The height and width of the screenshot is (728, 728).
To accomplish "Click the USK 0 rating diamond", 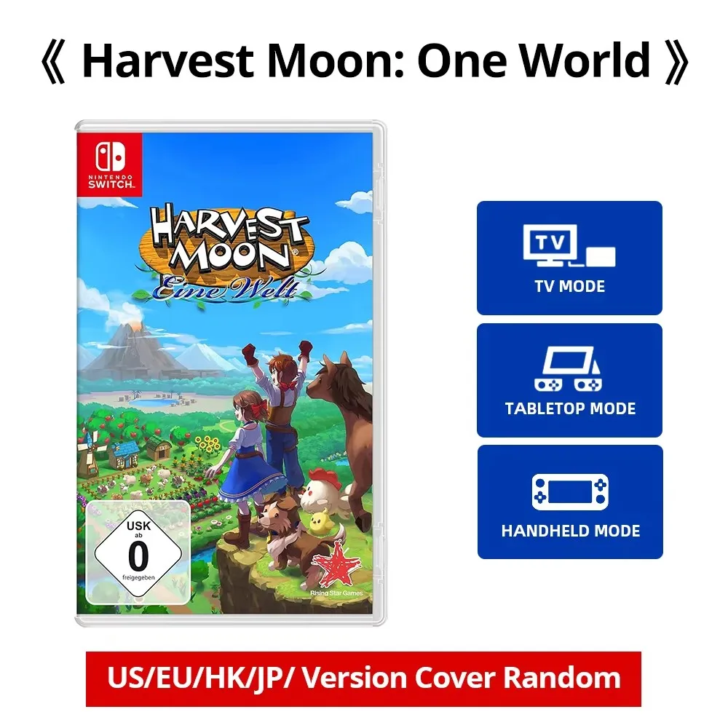I will click(138, 553).
